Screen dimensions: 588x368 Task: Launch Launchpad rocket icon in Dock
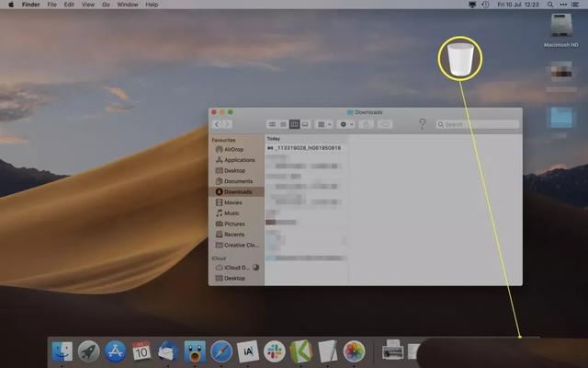coord(88,351)
